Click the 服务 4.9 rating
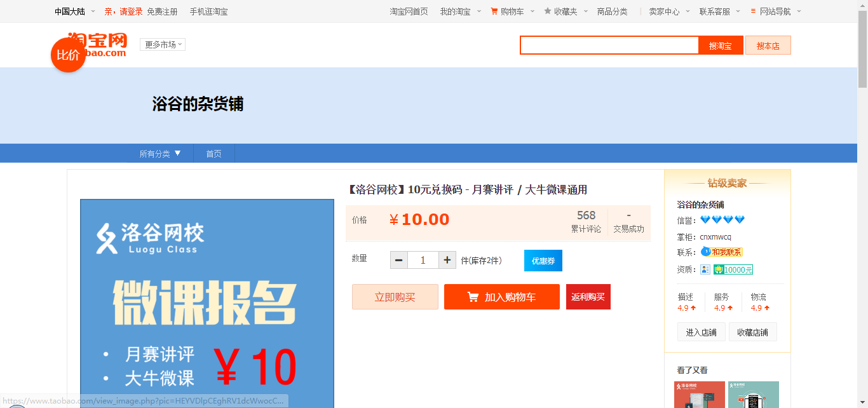Image resolution: width=868 pixels, height=408 pixels. (723, 302)
